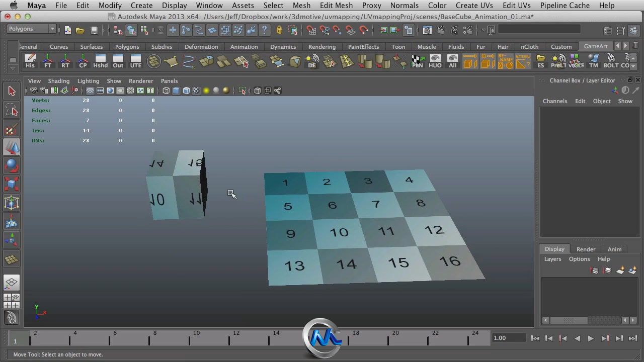
Task: Click the RT shelf button
Action: point(65,61)
